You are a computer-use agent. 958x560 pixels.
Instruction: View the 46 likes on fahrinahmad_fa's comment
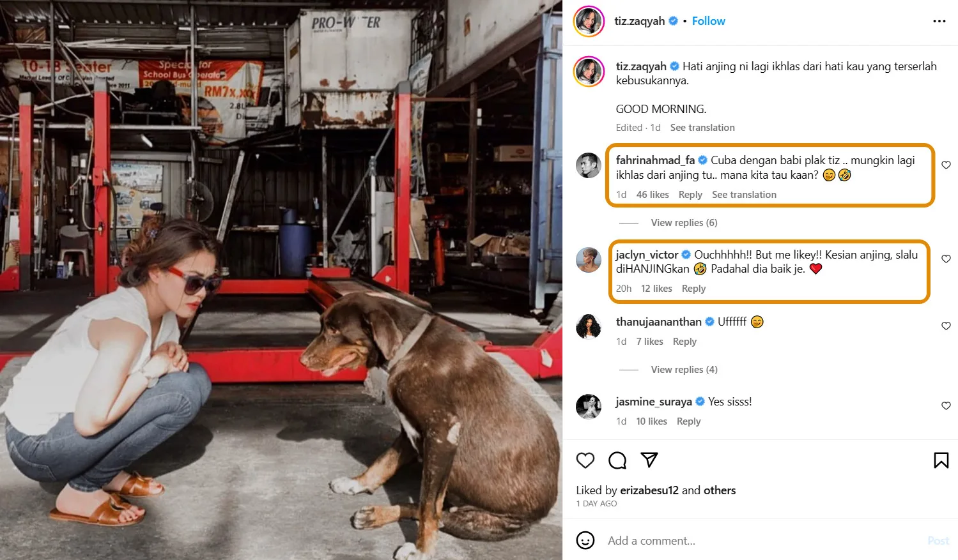[x=653, y=195]
